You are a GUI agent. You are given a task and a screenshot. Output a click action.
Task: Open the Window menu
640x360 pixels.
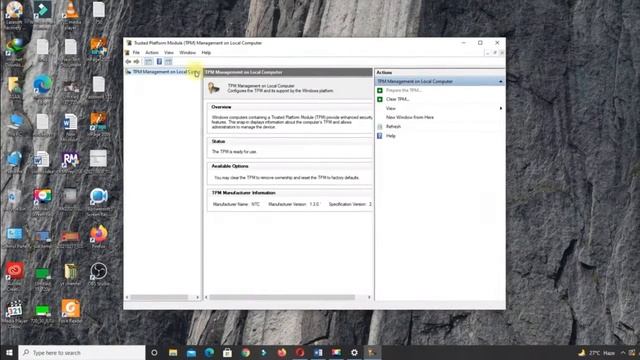coord(187,53)
